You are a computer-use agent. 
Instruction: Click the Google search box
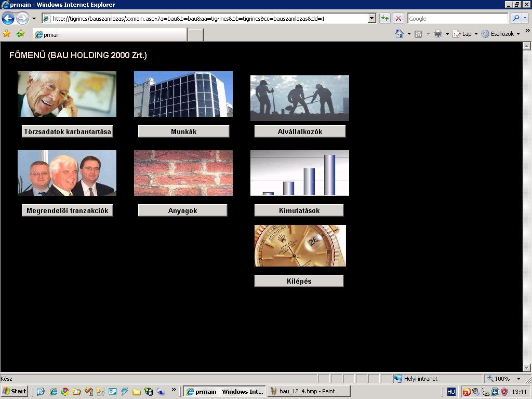pyautogui.click(x=458, y=19)
